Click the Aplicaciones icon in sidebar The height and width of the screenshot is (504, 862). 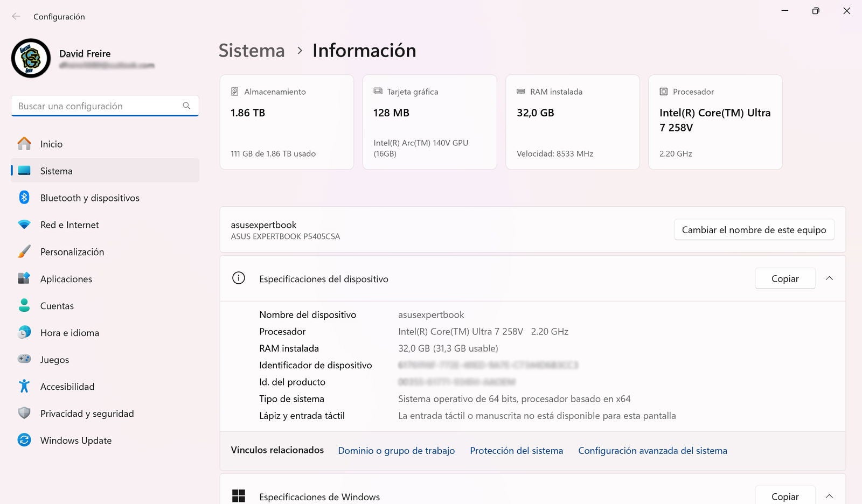(24, 278)
